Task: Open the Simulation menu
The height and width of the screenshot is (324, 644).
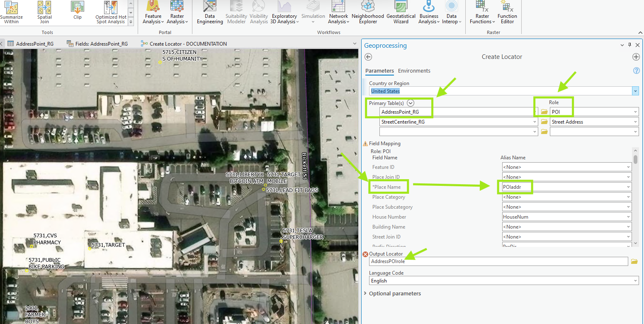Action: (313, 11)
